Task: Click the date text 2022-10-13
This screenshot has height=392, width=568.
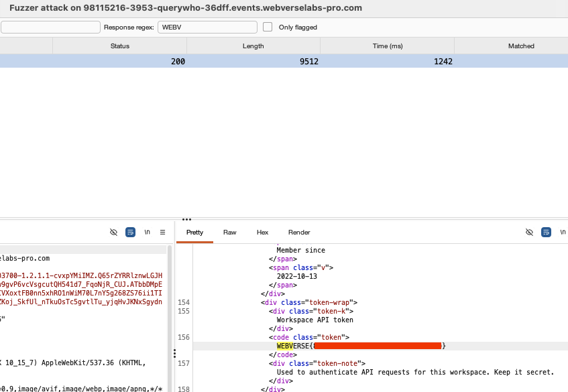Action: click(x=296, y=276)
